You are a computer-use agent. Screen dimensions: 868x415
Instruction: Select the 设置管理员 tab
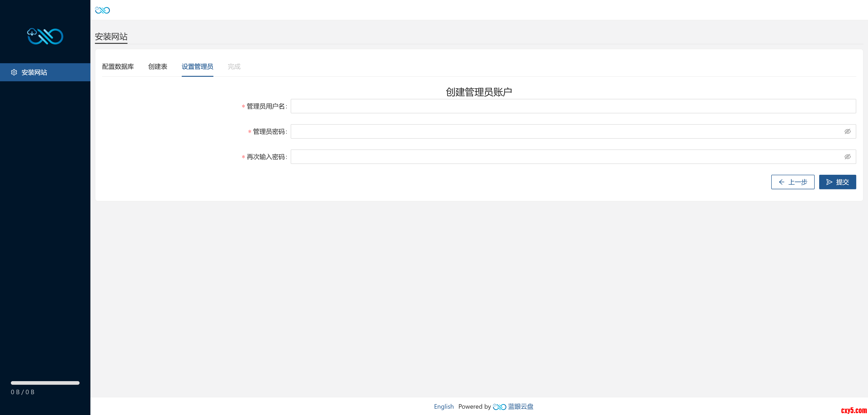tap(197, 67)
